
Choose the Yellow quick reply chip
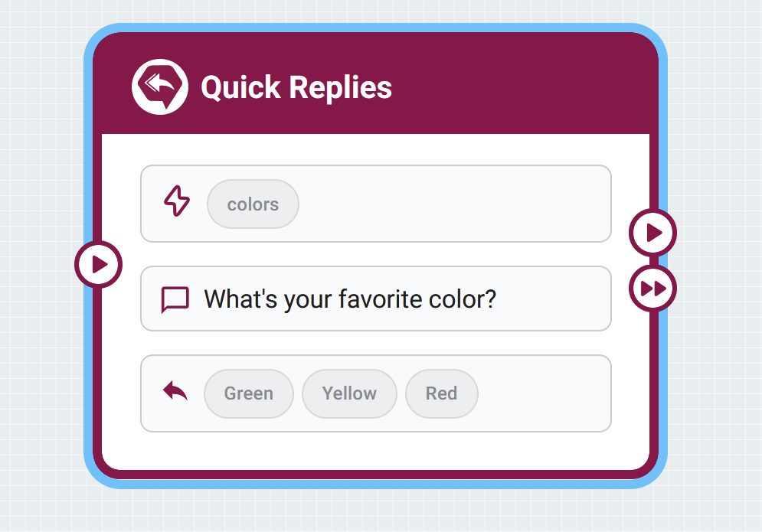349,393
